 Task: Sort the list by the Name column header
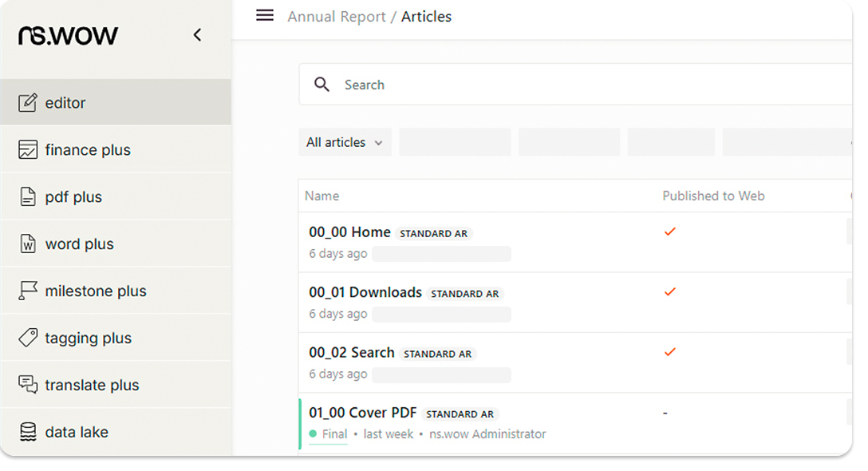coord(322,196)
